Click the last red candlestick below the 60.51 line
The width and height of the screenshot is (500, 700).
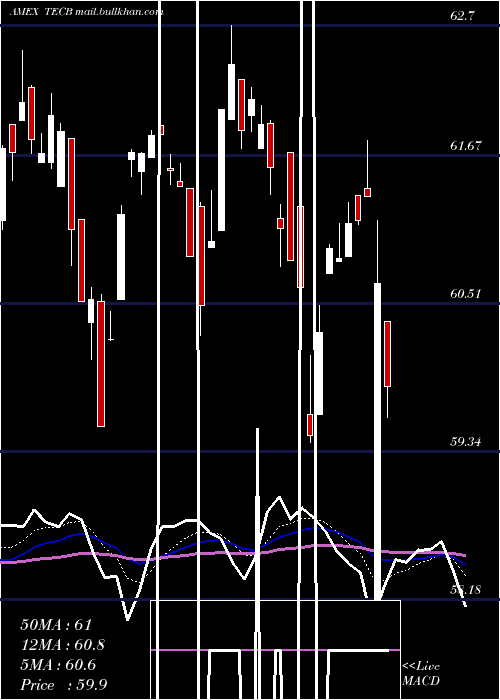(388, 354)
